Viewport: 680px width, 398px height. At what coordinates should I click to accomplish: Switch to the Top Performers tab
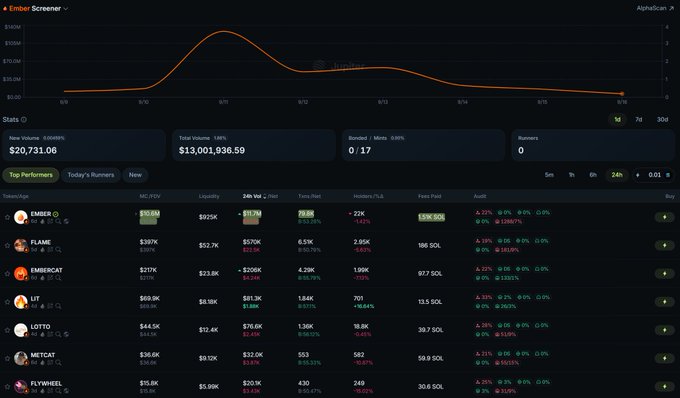click(31, 175)
